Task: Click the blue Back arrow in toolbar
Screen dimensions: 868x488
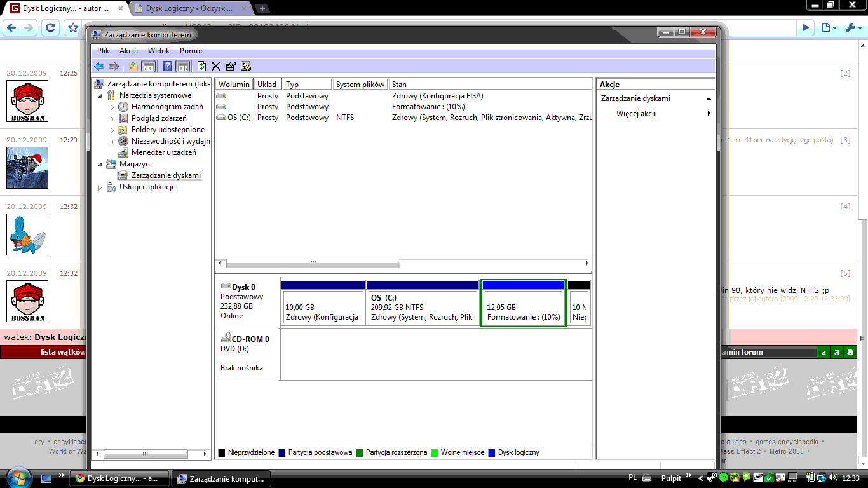Action: (x=98, y=66)
